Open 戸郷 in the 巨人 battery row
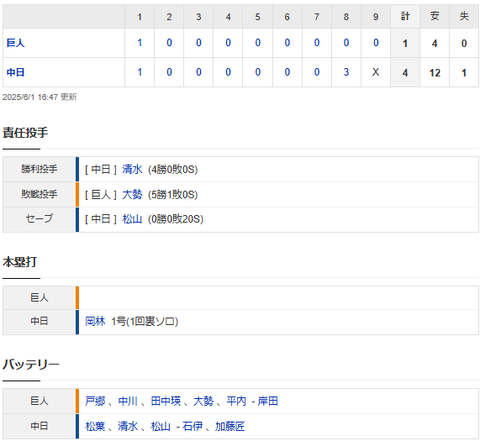This screenshot has height=441, width=480. 95,401
